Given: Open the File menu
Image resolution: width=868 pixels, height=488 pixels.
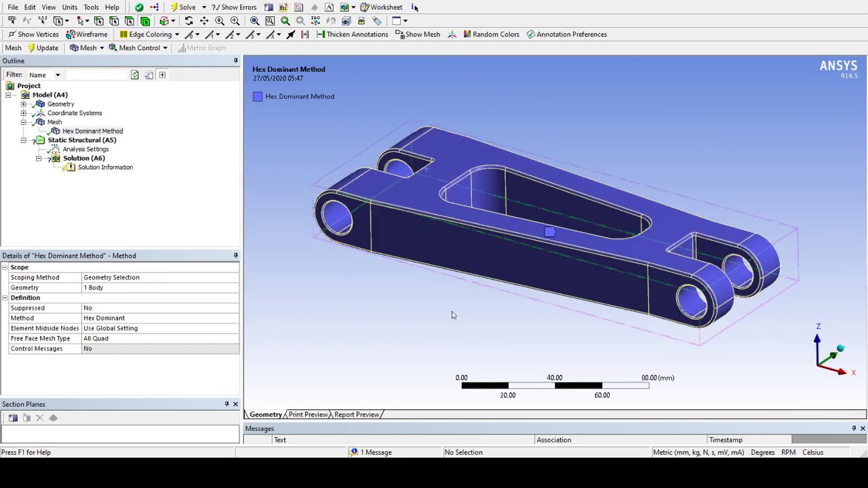Looking at the screenshot, I should (13, 7).
